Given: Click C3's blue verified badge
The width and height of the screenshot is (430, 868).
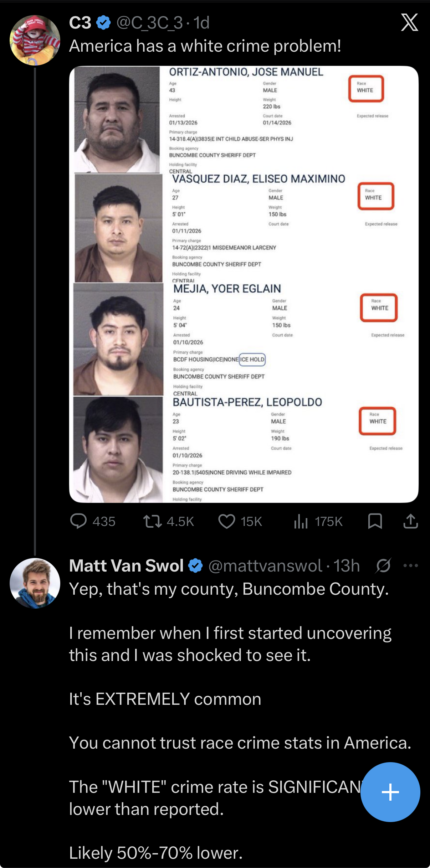Looking at the screenshot, I should pos(103,22).
